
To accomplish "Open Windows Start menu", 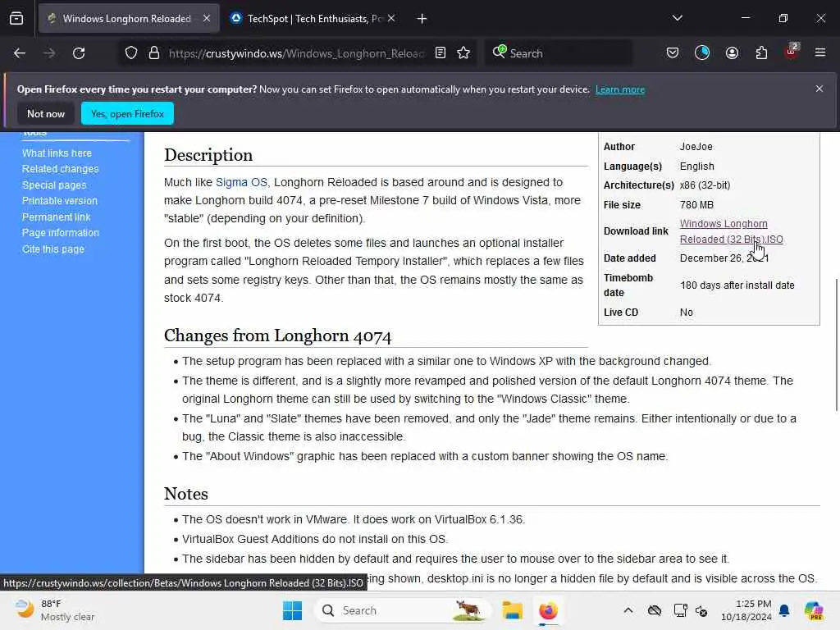I will click(x=293, y=610).
